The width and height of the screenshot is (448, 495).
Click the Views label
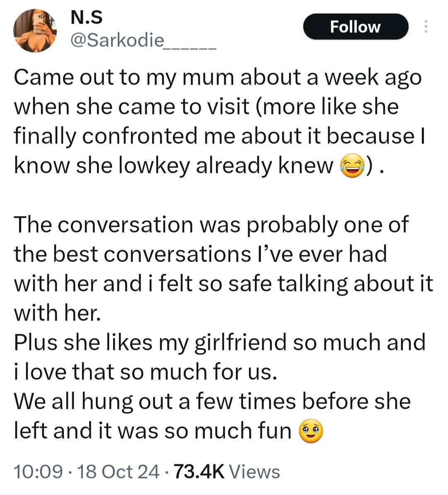click(254, 472)
